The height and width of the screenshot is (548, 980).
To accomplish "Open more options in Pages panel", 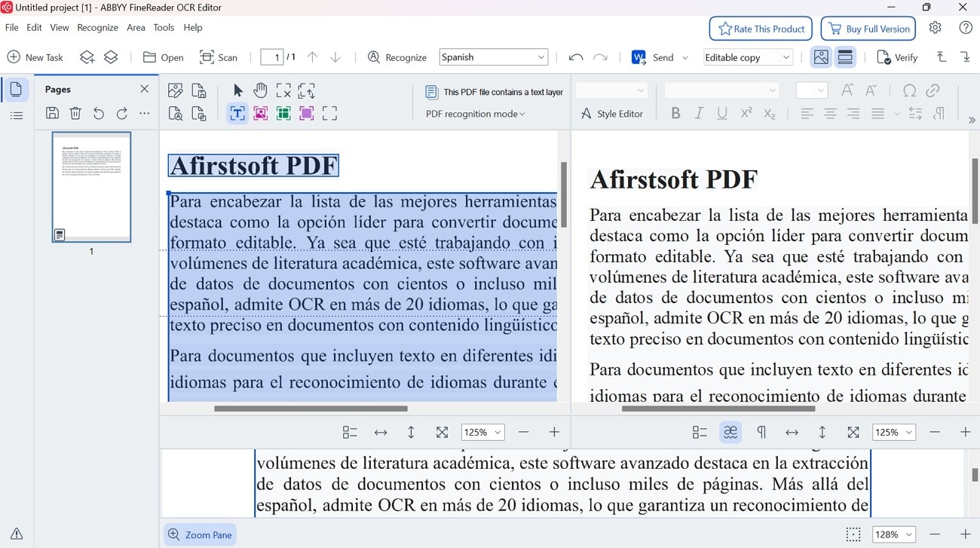I will click(145, 114).
